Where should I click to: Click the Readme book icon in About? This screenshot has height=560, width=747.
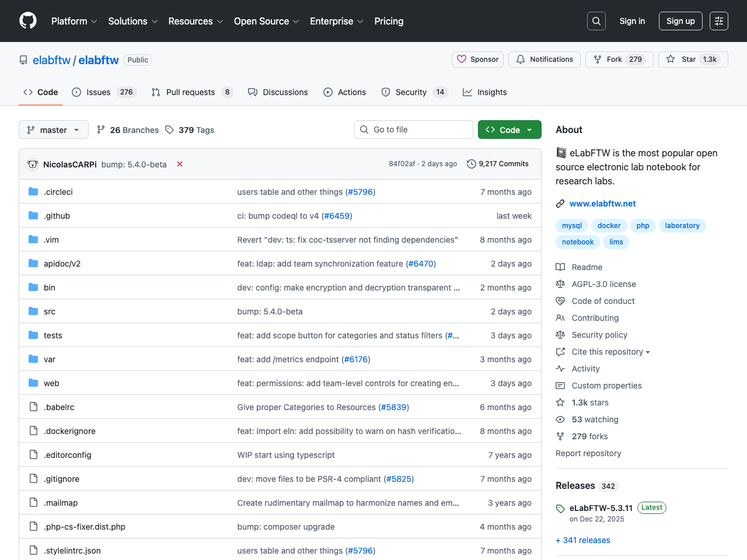coord(560,267)
